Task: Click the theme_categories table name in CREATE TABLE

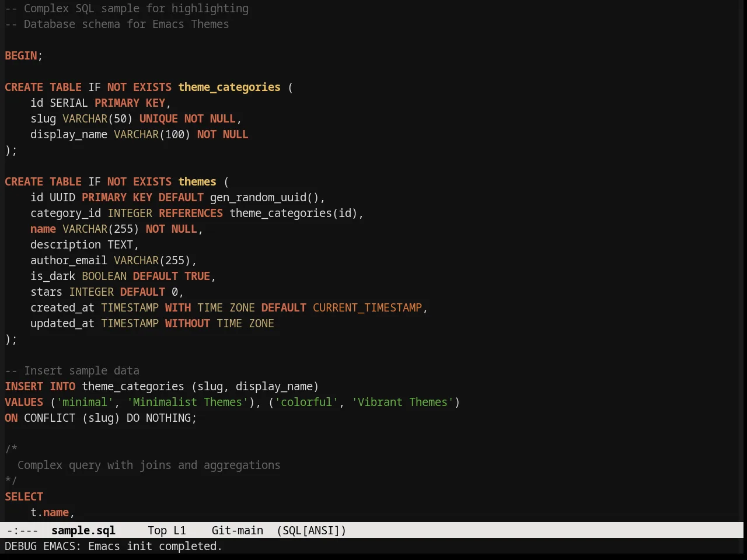Action: click(x=229, y=87)
